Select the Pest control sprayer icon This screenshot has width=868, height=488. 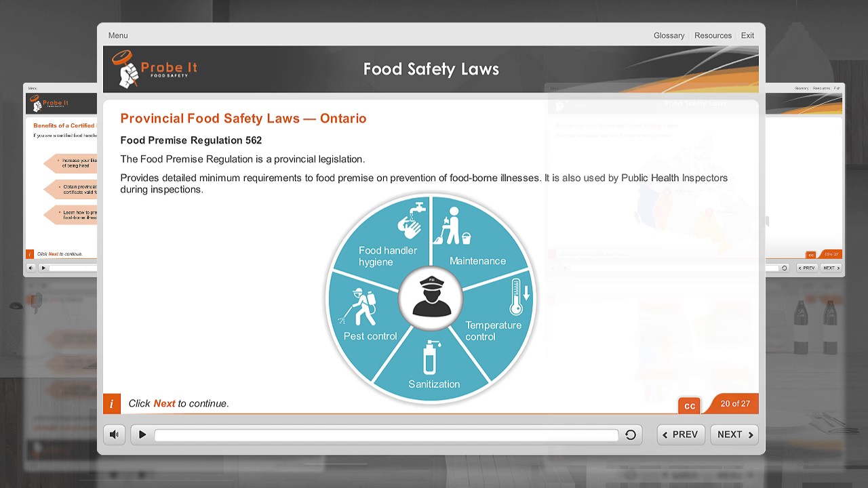coord(358,307)
